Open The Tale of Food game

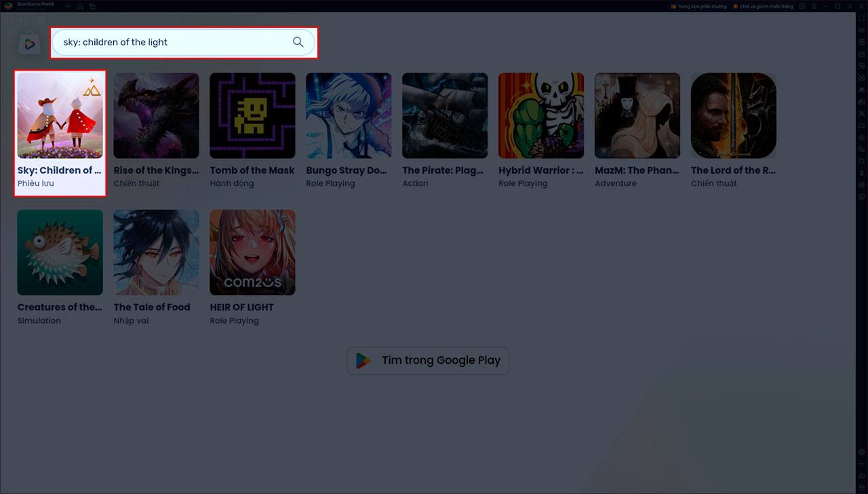click(157, 252)
